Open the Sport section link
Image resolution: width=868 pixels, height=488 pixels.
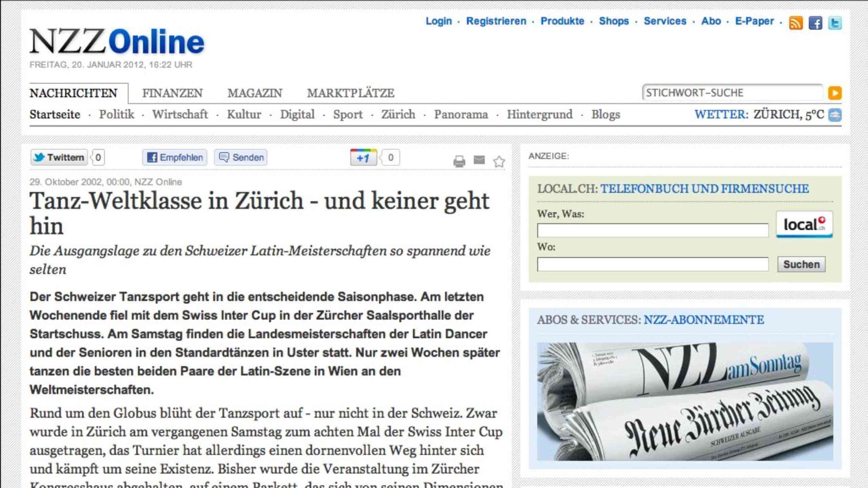point(348,115)
